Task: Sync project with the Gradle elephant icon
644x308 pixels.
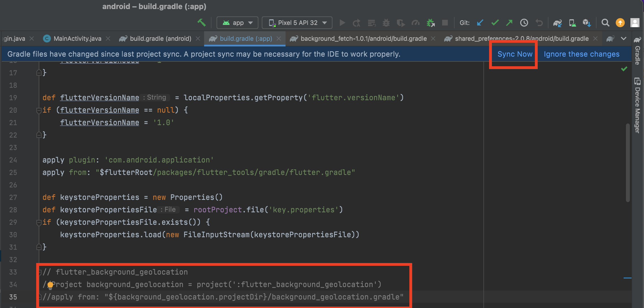Action: [x=557, y=23]
